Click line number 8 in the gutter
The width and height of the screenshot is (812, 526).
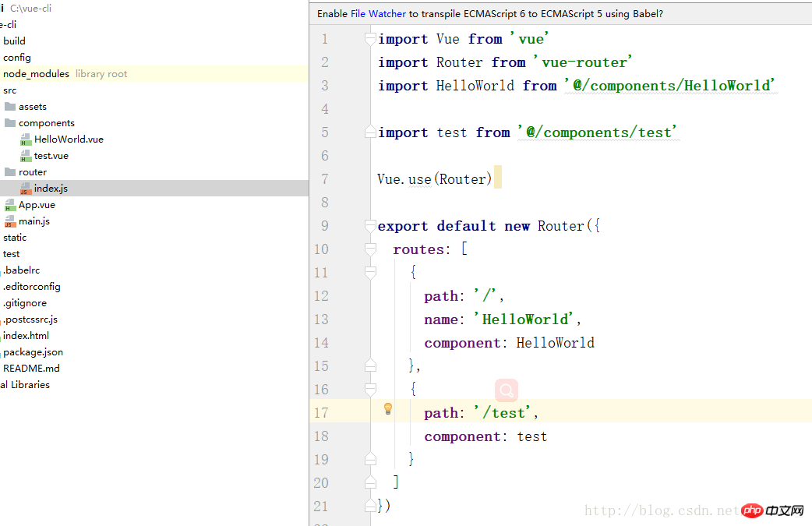[x=325, y=203]
